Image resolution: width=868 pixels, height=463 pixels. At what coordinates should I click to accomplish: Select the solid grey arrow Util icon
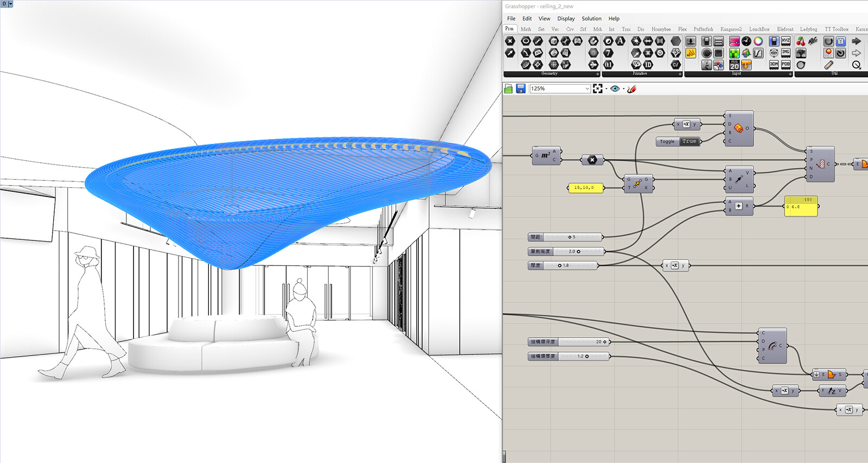857,41
